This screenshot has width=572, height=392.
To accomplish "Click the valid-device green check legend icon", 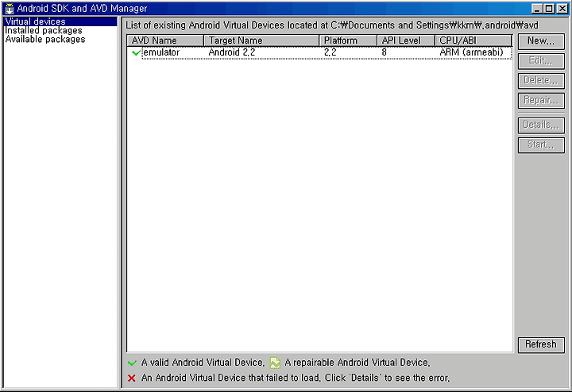I will [x=132, y=363].
